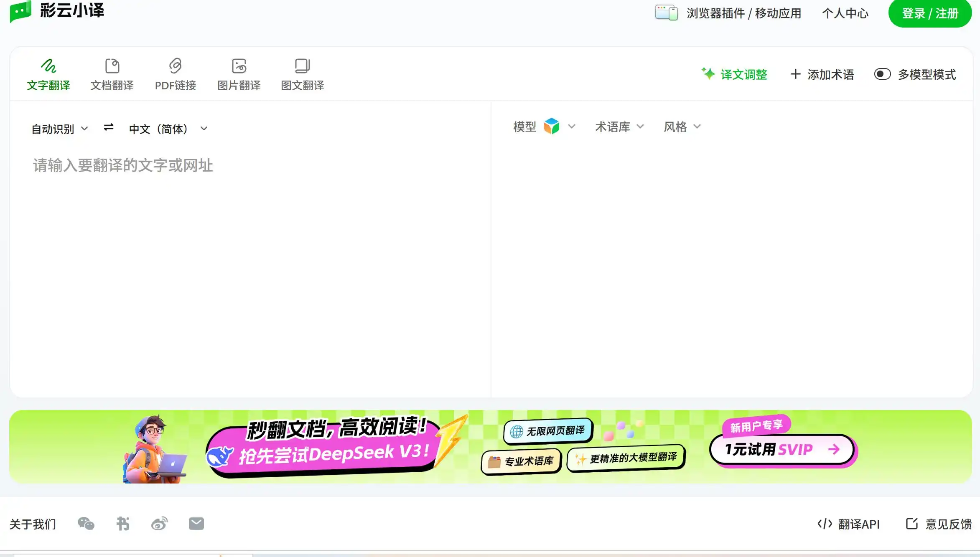Expand the 风格 dropdown
Screen dimensions: 980x557
click(x=682, y=127)
